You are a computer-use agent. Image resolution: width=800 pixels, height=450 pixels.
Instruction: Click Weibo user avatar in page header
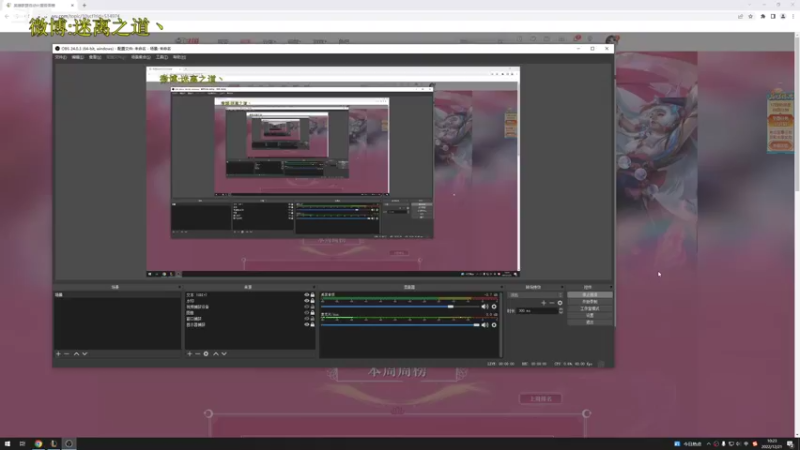click(611, 40)
